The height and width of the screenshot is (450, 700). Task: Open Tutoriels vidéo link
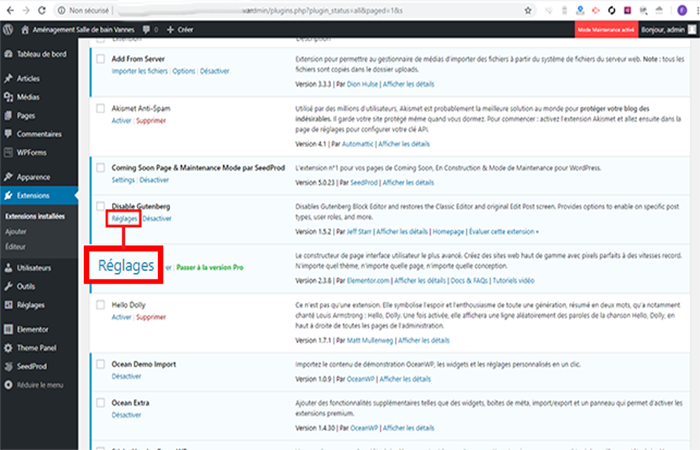point(513,281)
